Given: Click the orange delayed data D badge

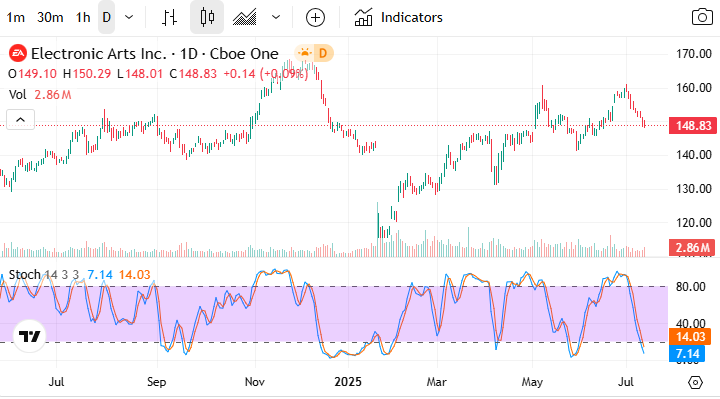Looking at the screenshot, I should (x=323, y=54).
